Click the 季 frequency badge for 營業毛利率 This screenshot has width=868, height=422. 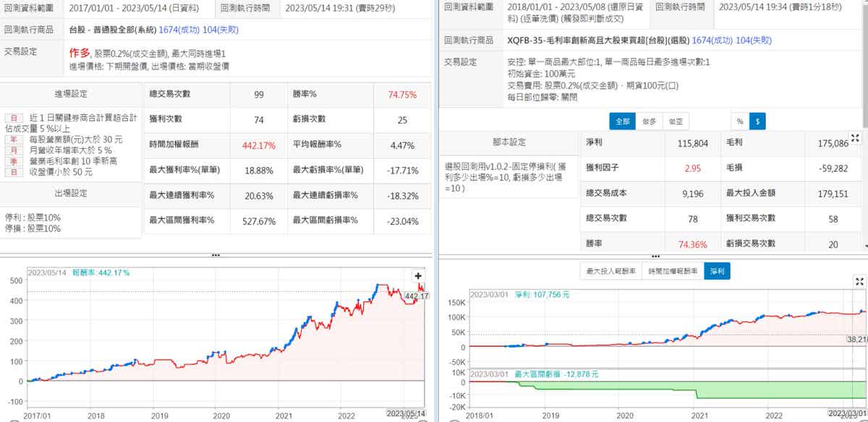12,160
